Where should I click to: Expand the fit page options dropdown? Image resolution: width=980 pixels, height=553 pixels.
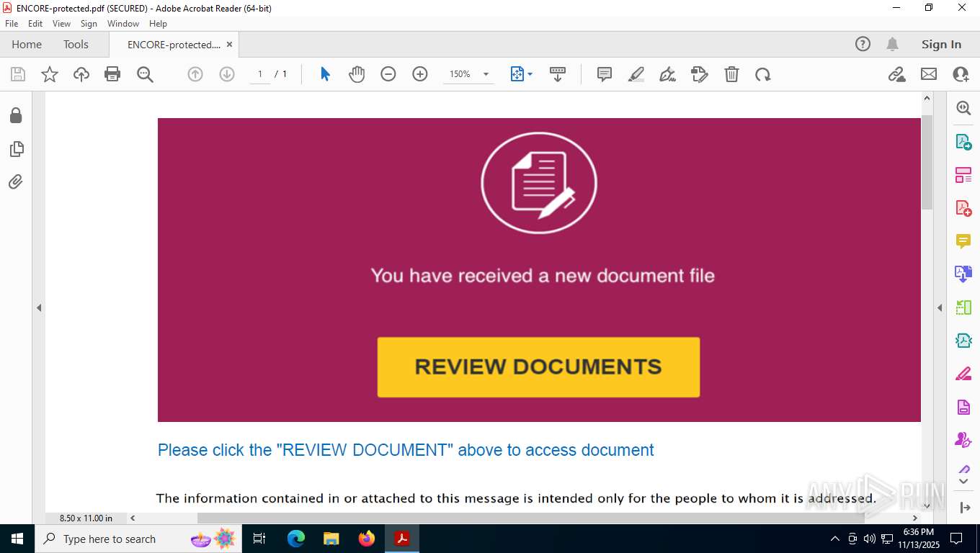click(x=530, y=74)
